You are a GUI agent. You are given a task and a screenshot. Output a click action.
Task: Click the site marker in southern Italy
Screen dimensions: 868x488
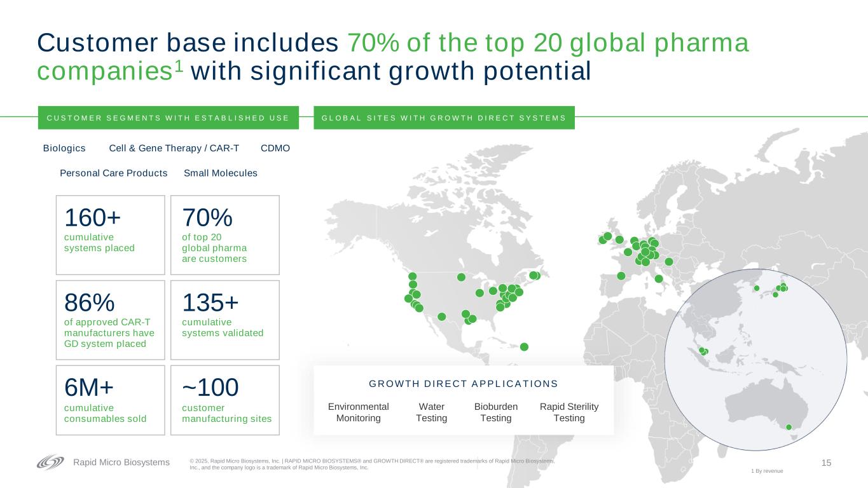659,278
